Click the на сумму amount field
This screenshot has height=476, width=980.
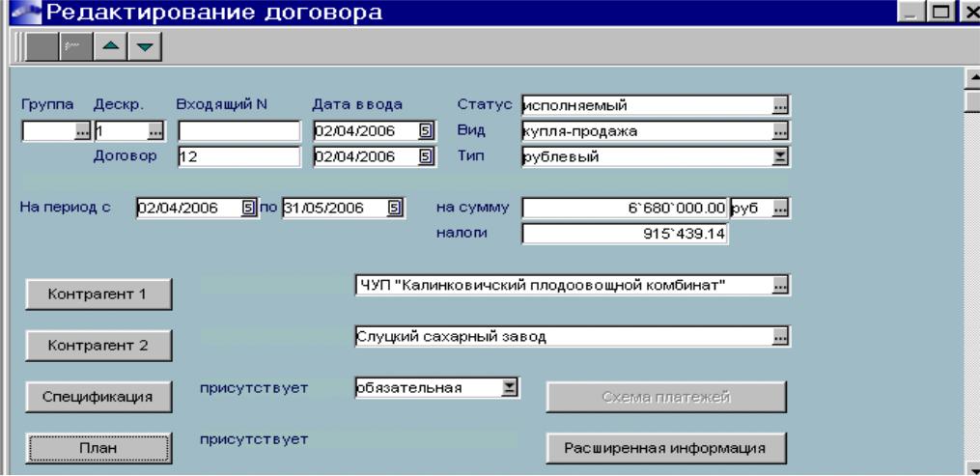(625, 209)
